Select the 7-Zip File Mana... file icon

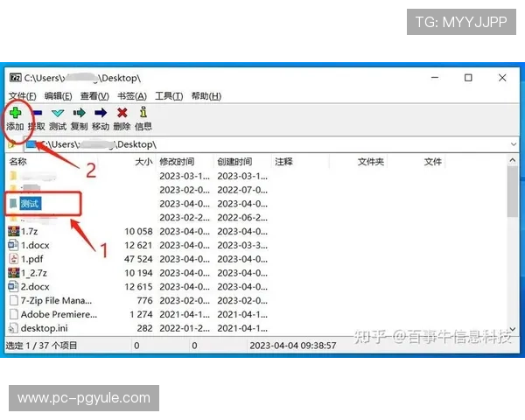pyautogui.click(x=14, y=300)
